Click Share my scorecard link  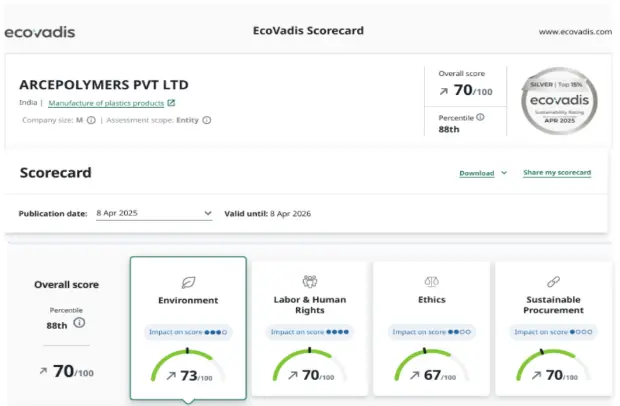[557, 173]
